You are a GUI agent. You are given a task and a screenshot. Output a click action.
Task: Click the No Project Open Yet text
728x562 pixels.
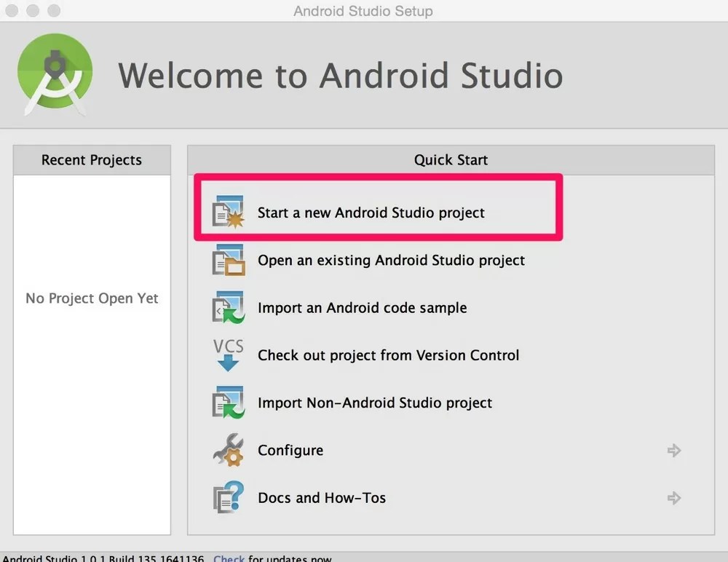[x=92, y=298]
